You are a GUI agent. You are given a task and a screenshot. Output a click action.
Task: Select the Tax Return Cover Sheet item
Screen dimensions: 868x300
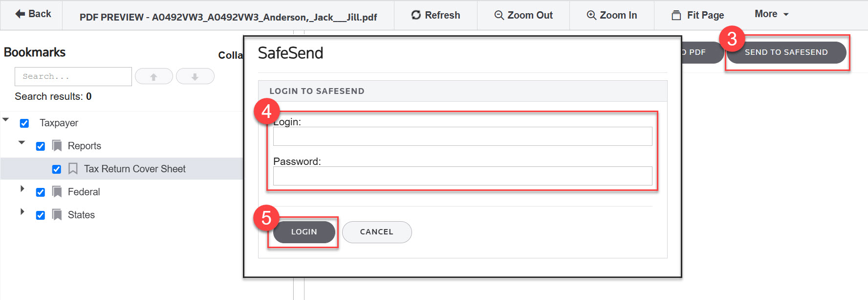[134, 169]
